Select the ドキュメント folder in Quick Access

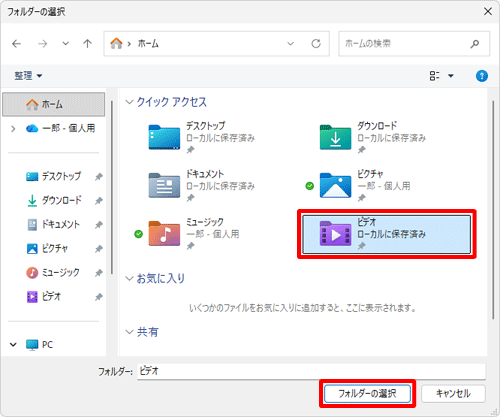(x=202, y=186)
